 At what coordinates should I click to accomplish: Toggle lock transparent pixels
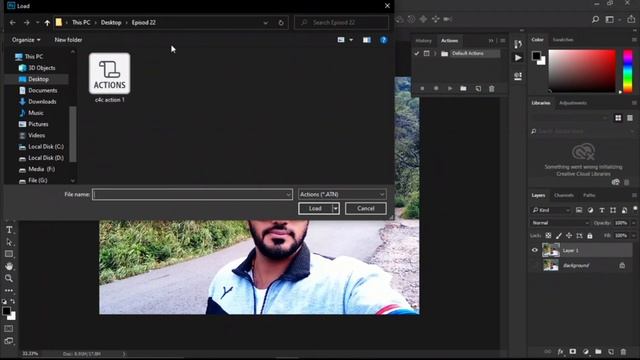548,236
